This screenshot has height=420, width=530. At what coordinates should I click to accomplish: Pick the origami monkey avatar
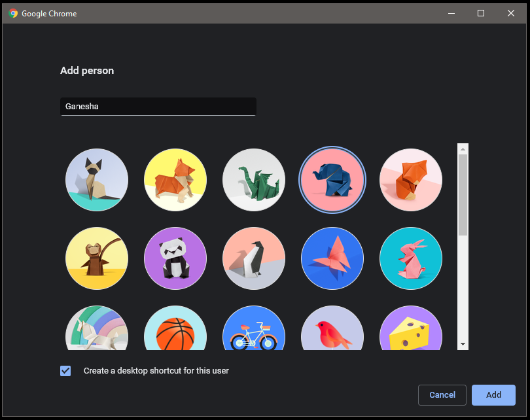click(x=97, y=258)
